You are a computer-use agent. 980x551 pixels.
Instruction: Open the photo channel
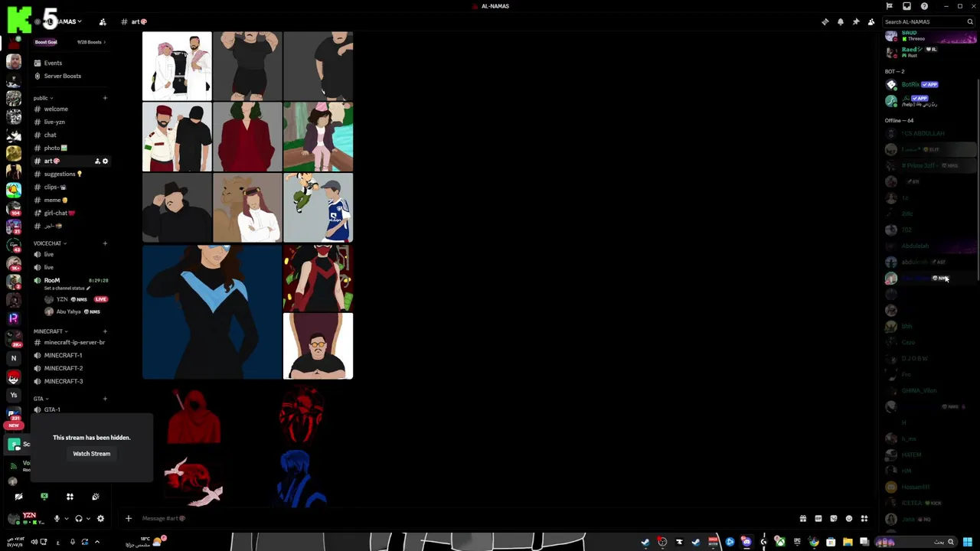point(70,148)
